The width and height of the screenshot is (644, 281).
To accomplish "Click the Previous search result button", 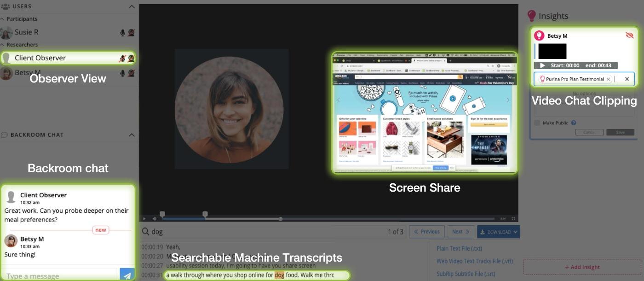I will tap(426, 232).
